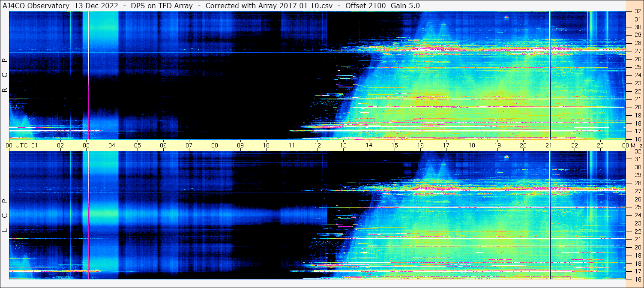Click the small bright spot near 31 MHz in RCP panel
The image size is (644, 288).
click(506, 17)
